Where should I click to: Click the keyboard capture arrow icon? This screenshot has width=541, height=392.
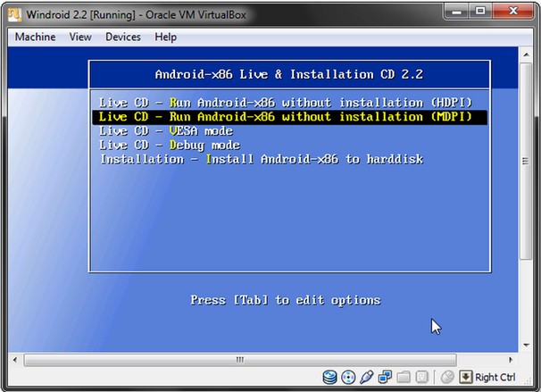[x=465, y=377]
